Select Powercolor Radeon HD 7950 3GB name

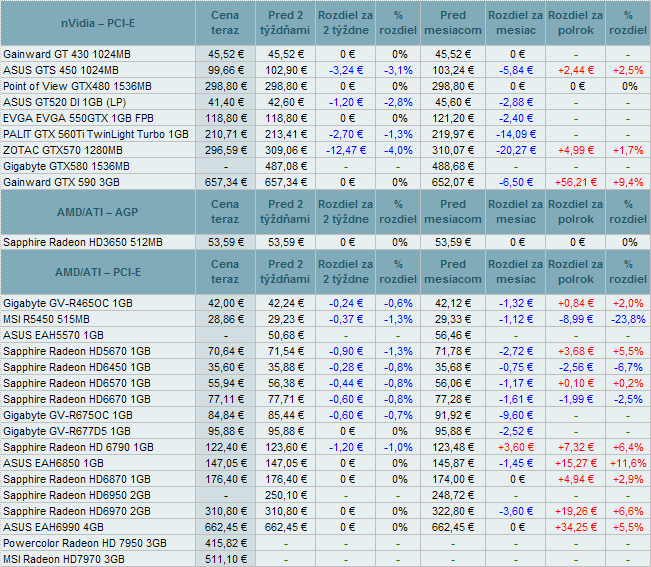[85, 543]
